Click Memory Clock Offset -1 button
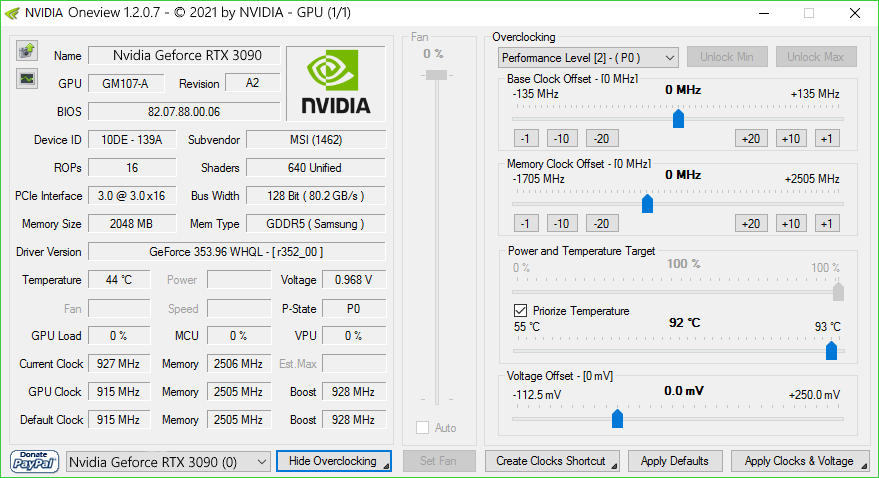879x478 pixels. [526, 224]
